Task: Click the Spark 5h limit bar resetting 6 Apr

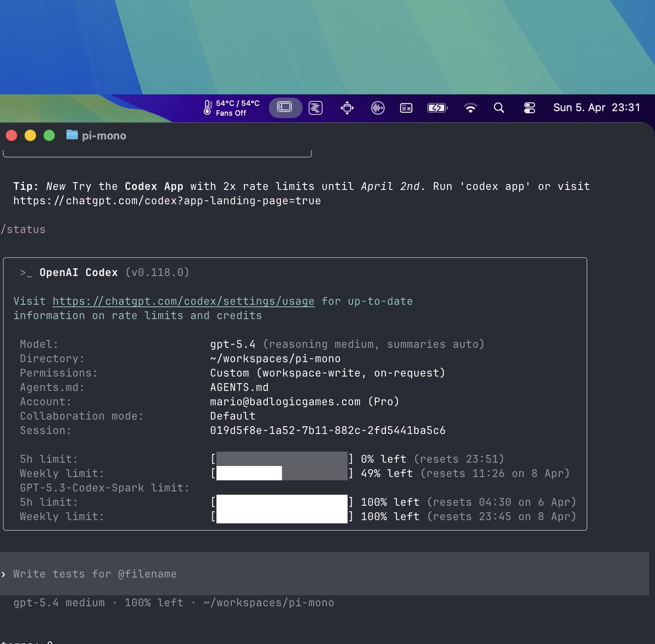Action: click(282, 502)
